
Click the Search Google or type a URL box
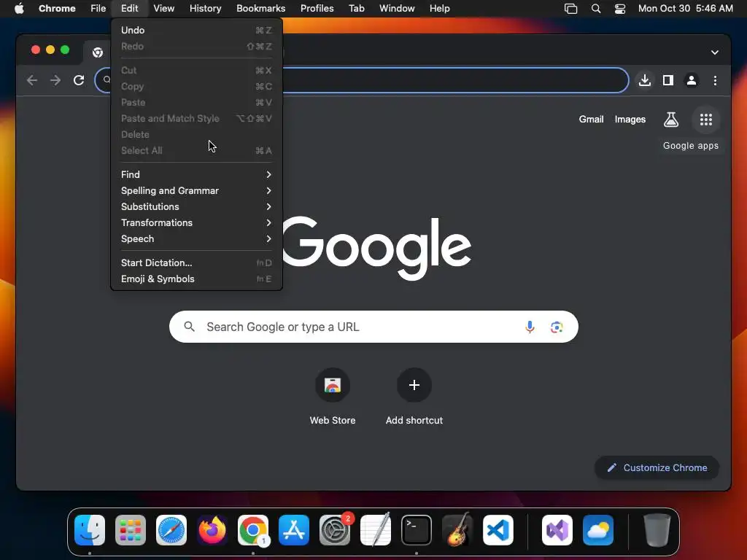pyautogui.click(x=373, y=327)
